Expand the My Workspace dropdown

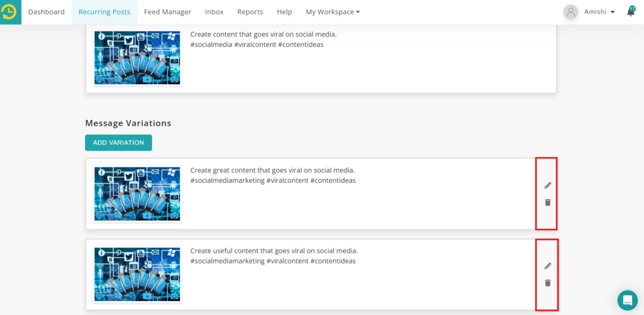click(x=333, y=12)
